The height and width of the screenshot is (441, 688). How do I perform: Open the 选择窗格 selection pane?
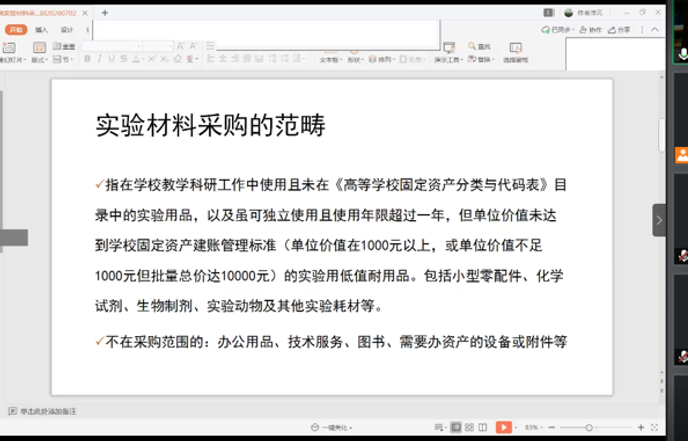click(515, 52)
